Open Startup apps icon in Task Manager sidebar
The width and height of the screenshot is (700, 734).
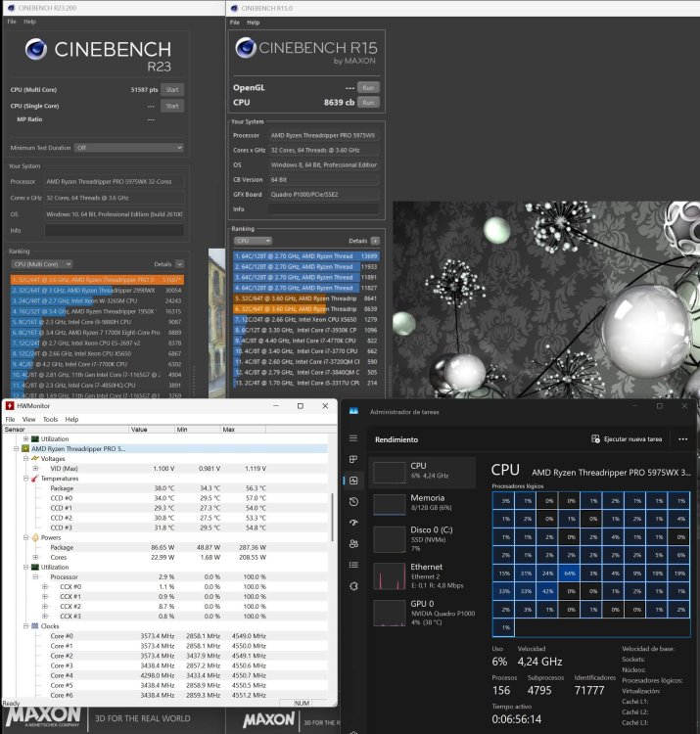(x=353, y=523)
